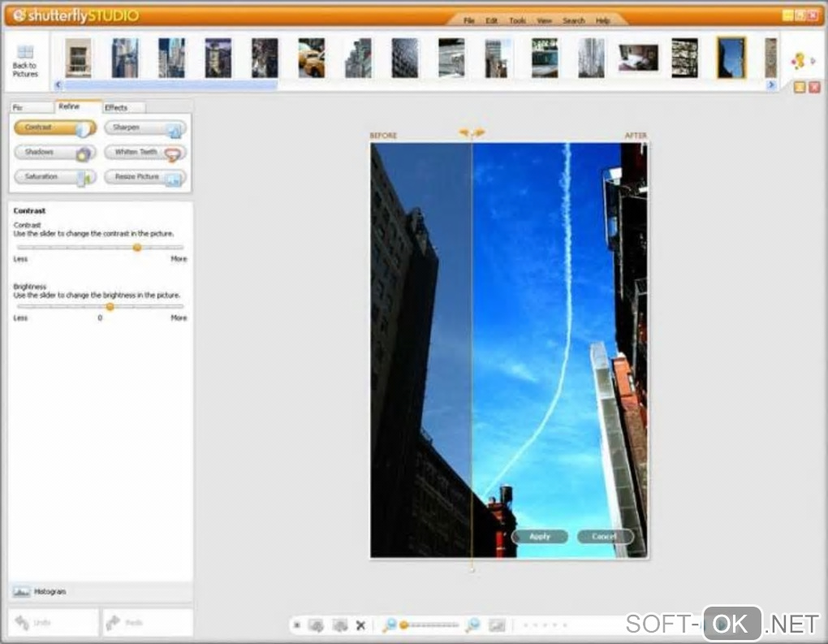The height and width of the screenshot is (644, 828).
Task: Click the Brightness slider '0' label
Action: coord(100,318)
